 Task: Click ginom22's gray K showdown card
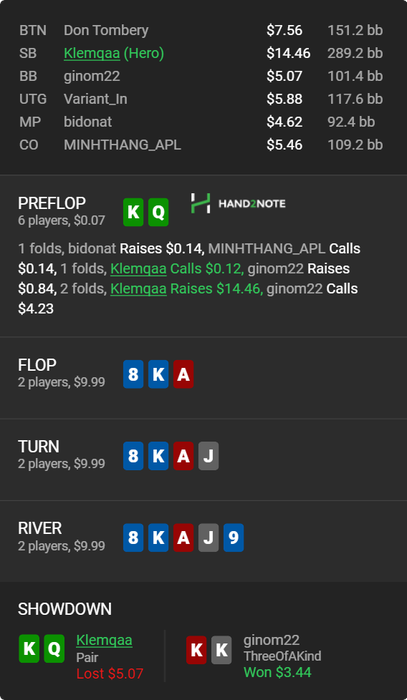[x=221, y=650]
